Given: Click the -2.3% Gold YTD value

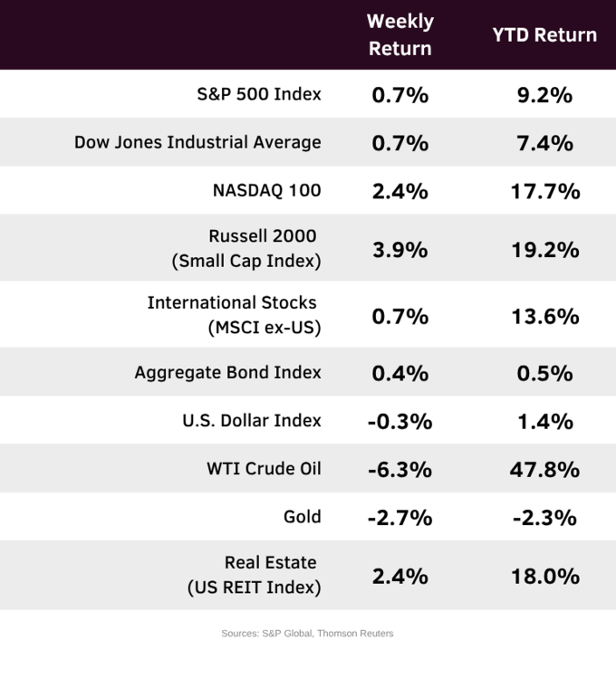Looking at the screenshot, I should point(544,518).
